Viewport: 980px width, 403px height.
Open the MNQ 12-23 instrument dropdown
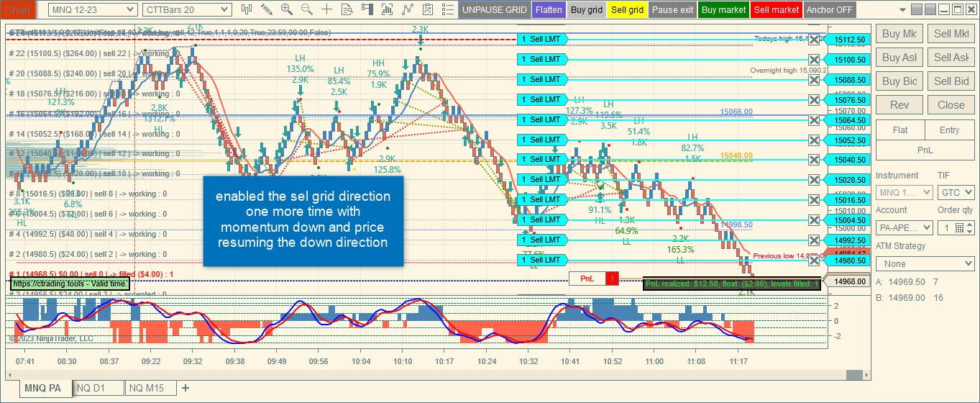pyautogui.click(x=93, y=9)
